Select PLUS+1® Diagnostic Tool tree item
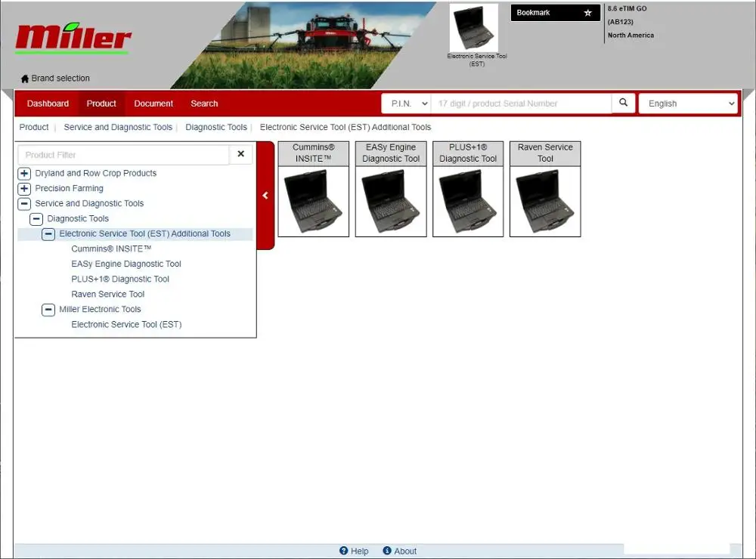This screenshot has height=559, width=756. pyautogui.click(x=120, y=279)
